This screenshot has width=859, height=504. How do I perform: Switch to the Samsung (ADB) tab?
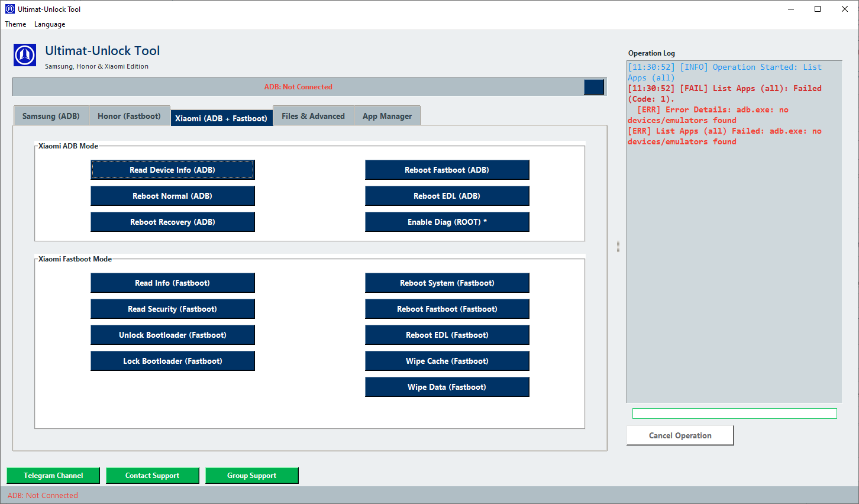[51, 115]
